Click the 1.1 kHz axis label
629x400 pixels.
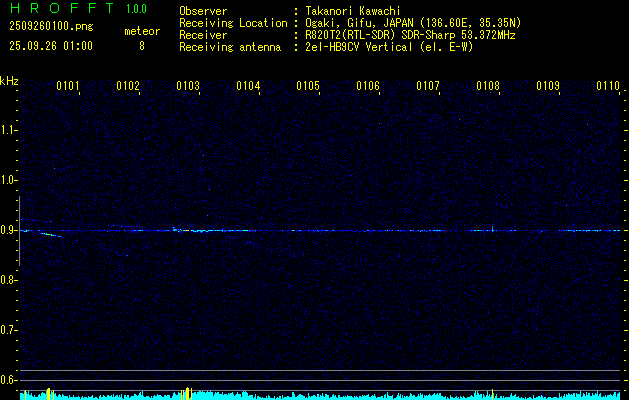(x=8, y=130)
